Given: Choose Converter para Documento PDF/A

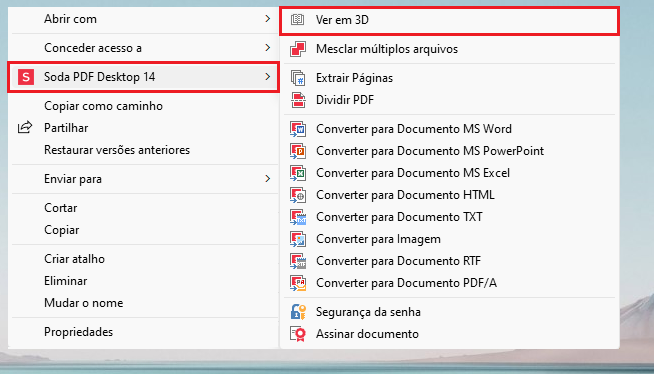Looking at the screenshot, I should 450,283.
